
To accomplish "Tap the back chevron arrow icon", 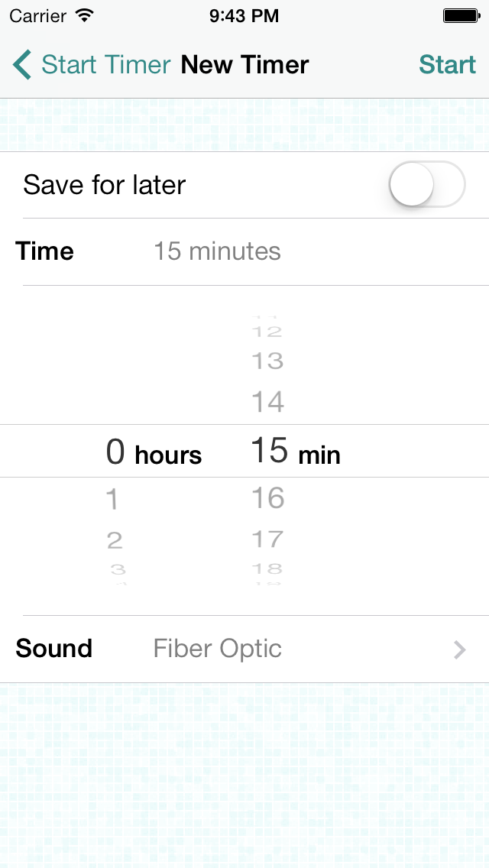I will coord(22,65).
